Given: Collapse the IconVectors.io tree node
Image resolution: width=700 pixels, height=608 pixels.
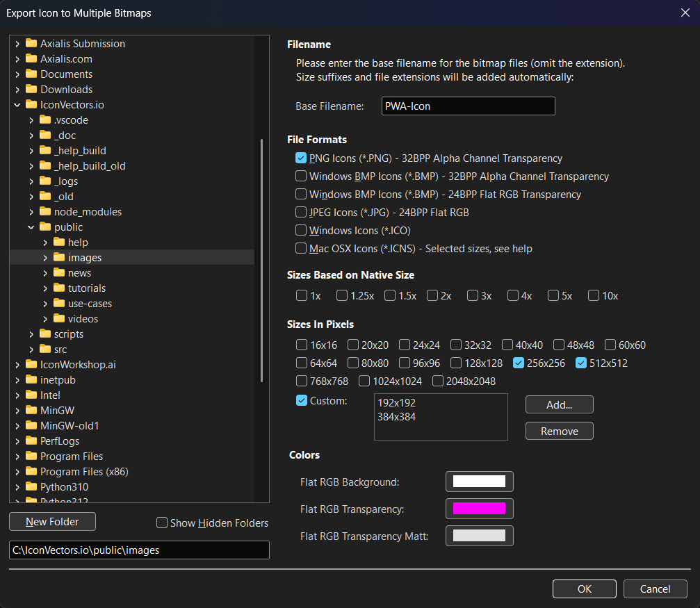Looking at the screenshot, I should [x=17, y=105].
